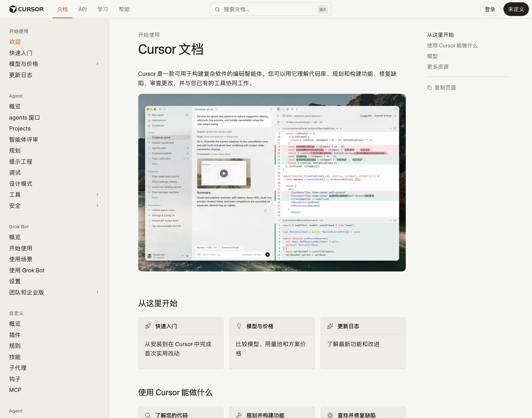Click hammer icon on 规划并构建功能 card
Image resolution: width=532 pixels, height=418 pixels.
[x=239, y=415]
